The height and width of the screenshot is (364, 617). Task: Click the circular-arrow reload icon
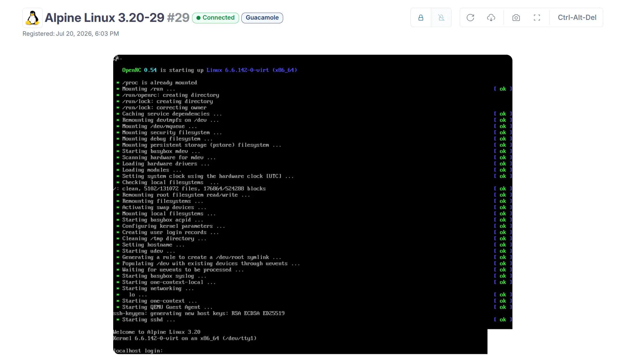[x=470, y=18]
